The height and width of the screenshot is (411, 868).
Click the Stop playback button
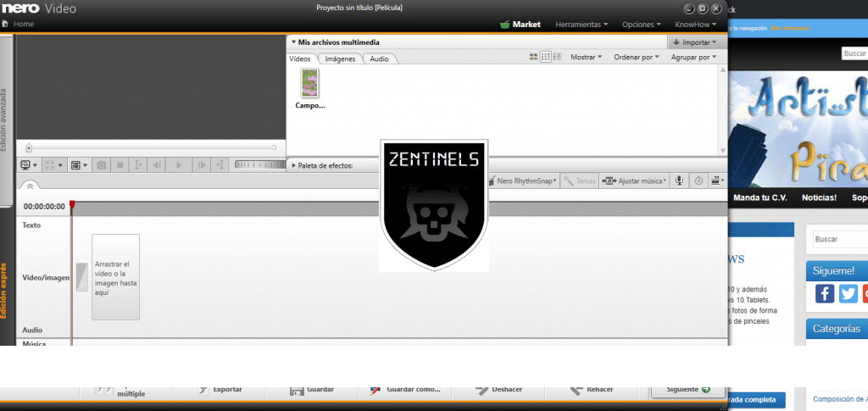pyautogui.click(x=120, y=165)
